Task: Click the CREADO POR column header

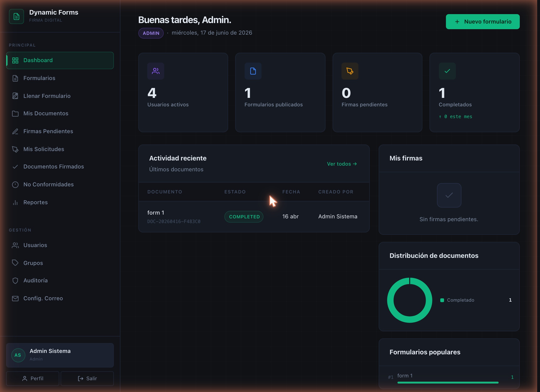Action: pyautogui.click(x=336, y=192)
